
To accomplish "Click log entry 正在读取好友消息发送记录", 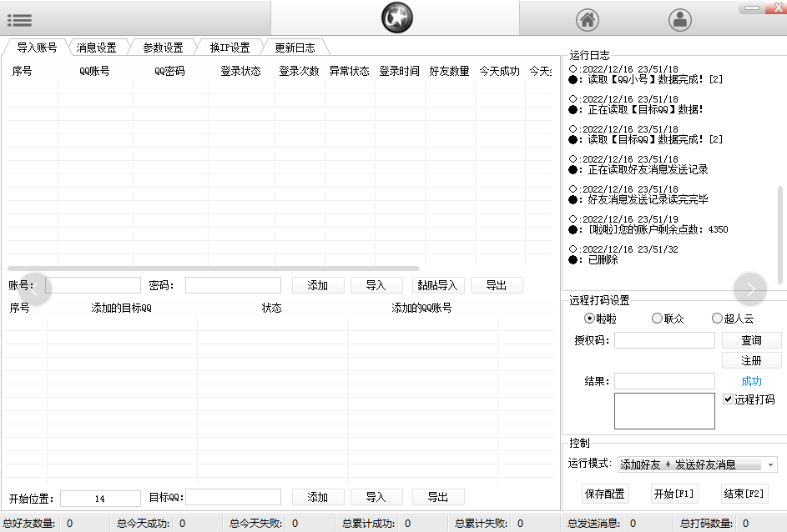I will coord(648,169).
